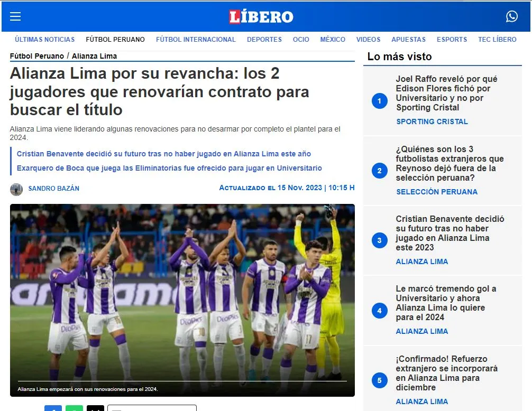Click the number 3 ranking badge
Image resolution: width=532 pixels, height=411 pixels.
(379, 241)
